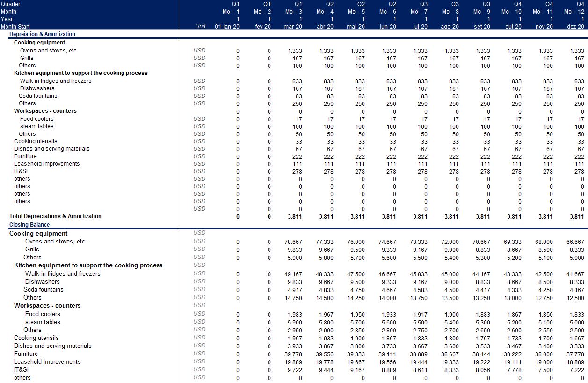Click total 3.811 in the dez-20 column

[577, 217]
